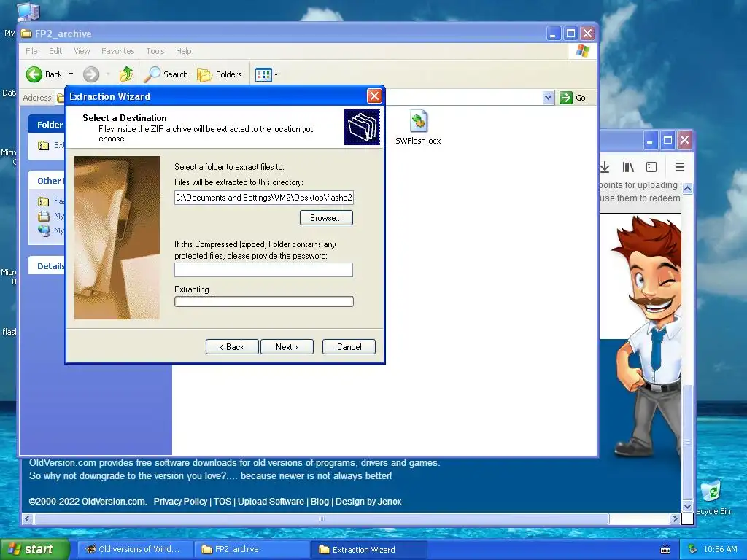Image resolution: width=747 pixels, height=560 pixels.
Task: Toggle the Folders pane button
Action: (220, 74)
